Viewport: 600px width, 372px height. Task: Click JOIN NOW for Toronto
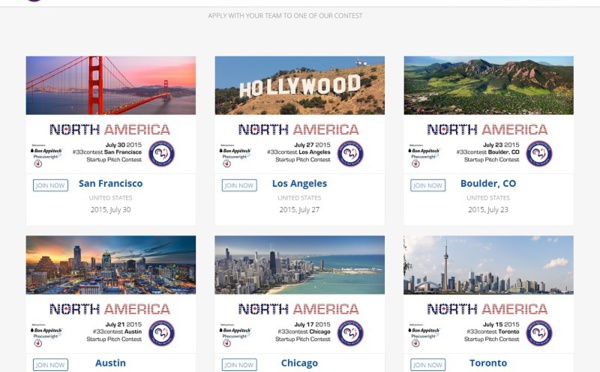[428, 365]
